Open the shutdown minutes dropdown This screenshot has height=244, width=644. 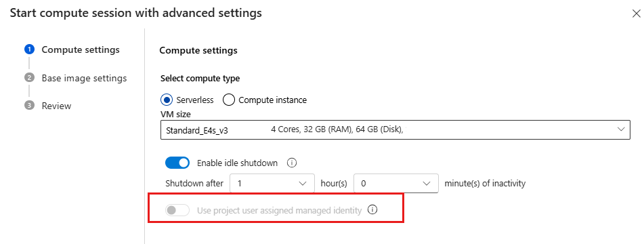pyautogui.click(x=396, y=183)
